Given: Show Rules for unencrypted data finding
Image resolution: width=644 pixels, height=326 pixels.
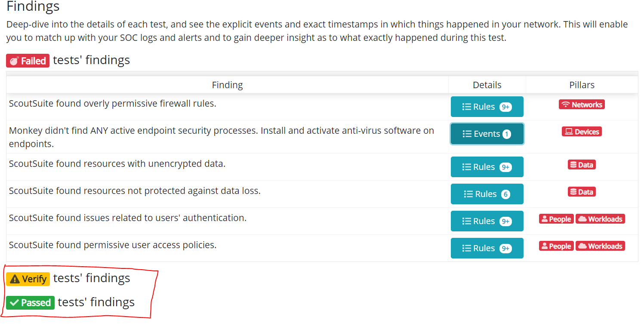Looking at the screenshot, I should click(487, 167).
